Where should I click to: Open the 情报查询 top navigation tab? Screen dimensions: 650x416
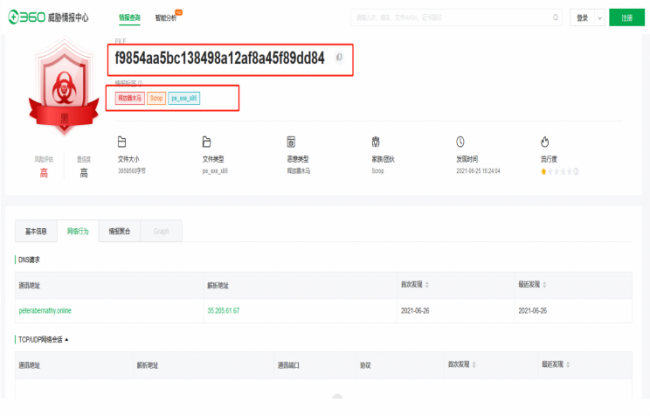tap(129, 18)
